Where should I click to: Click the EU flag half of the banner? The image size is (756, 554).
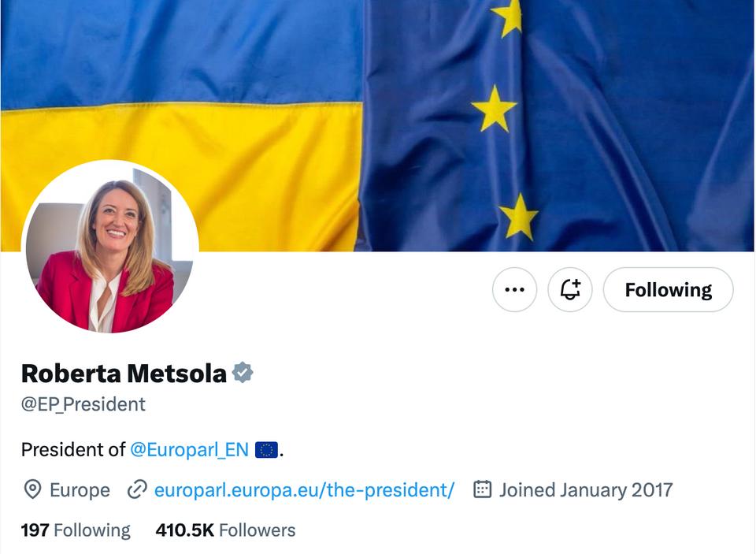[557, 125]
